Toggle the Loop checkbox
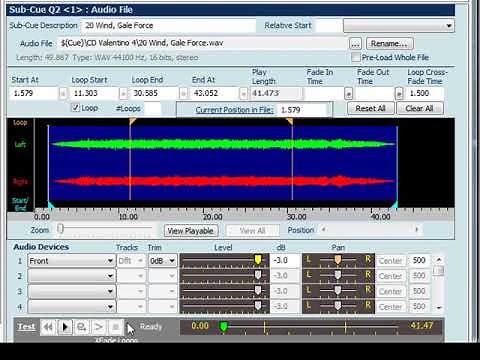Viewport: 480px width, 360px height. coord(76,107)
